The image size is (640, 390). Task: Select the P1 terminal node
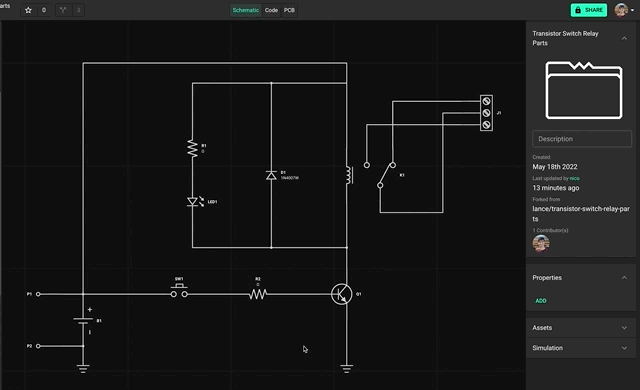(38, 294)
